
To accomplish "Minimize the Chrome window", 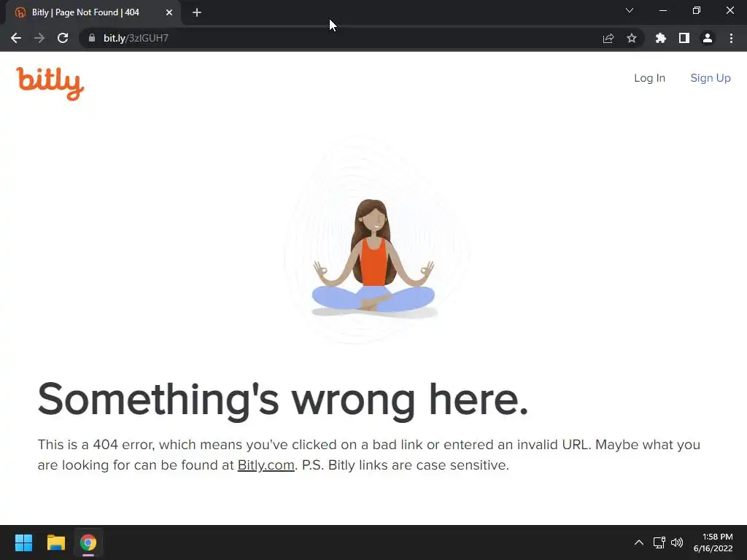I will coord(662,10).
